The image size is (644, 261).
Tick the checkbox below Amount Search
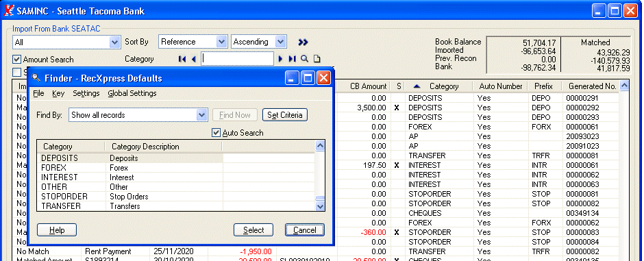point(16,72)
